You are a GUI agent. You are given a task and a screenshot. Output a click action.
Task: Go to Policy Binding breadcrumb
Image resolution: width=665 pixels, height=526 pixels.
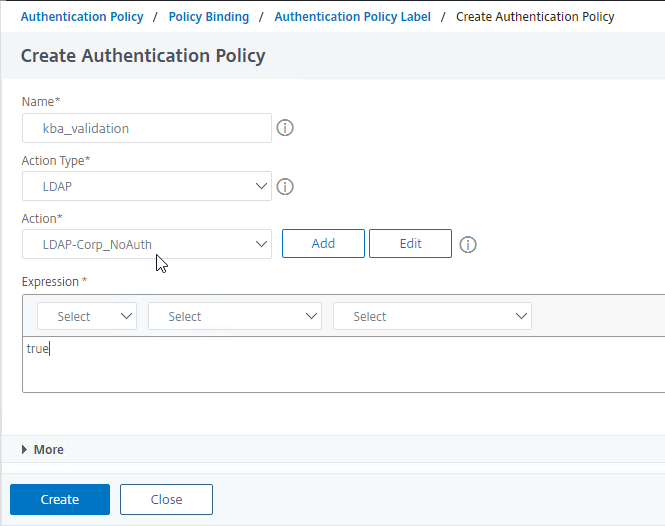pos(209,17)
